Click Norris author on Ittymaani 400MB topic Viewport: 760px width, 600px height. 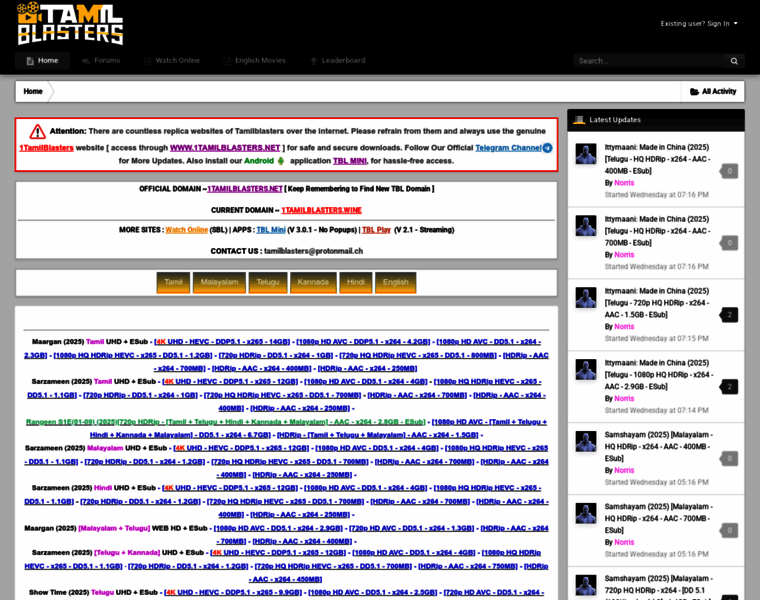pyautogui.click(x=624, y=183)
